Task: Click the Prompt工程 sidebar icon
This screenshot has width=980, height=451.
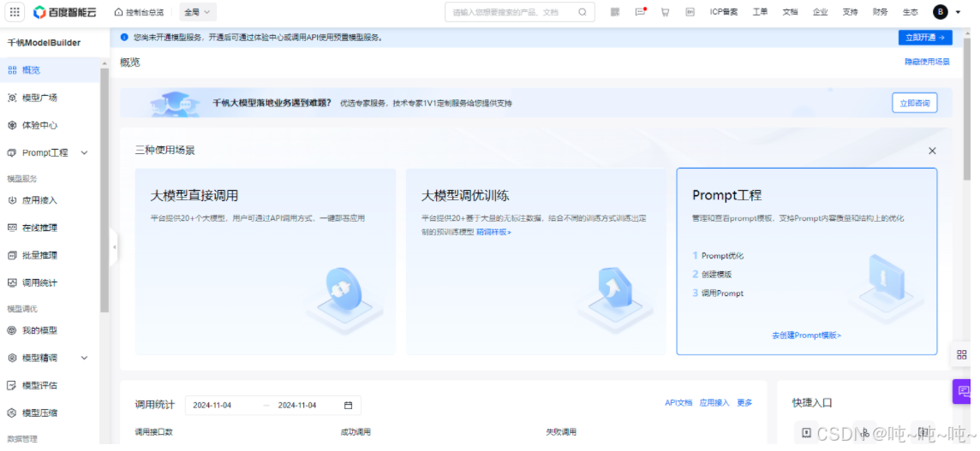Action: [x=12, y=153]
